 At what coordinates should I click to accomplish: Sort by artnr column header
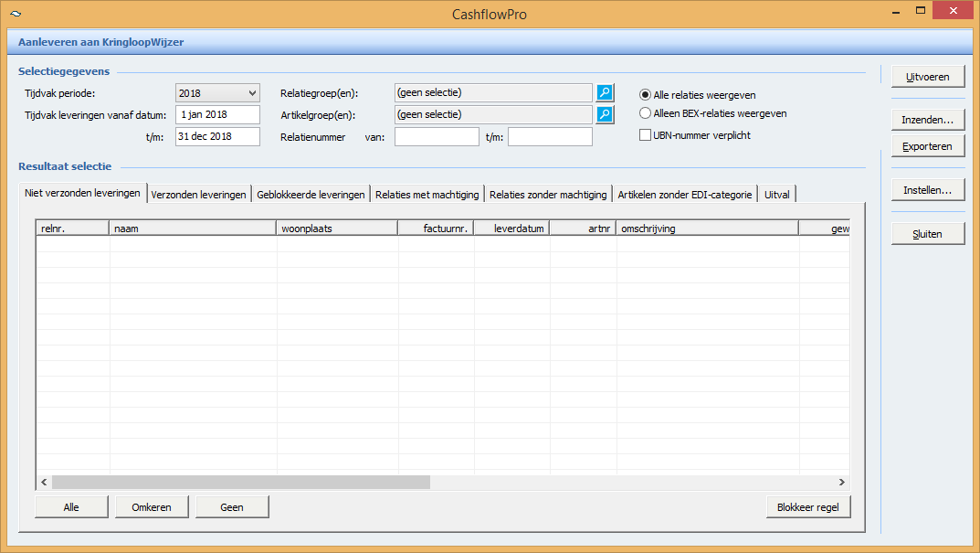click(x=583, y=229)
